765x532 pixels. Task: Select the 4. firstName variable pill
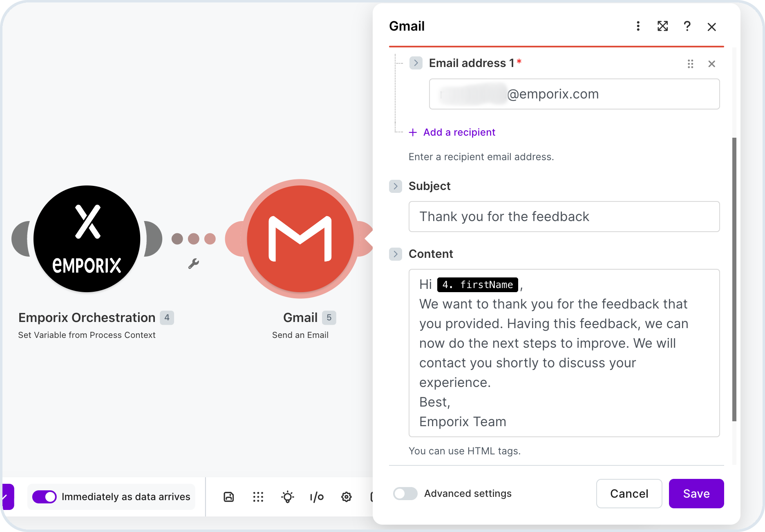(x=477, y=285)
